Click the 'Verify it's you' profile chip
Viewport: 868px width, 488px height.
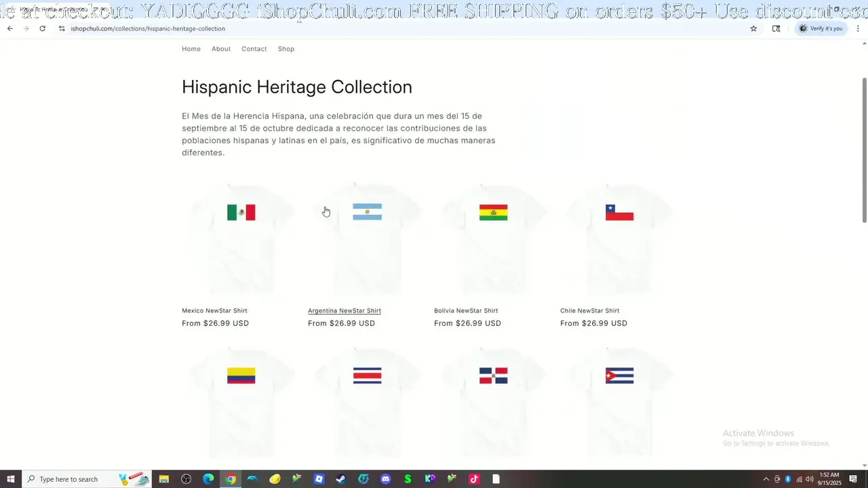coord(821,28)
